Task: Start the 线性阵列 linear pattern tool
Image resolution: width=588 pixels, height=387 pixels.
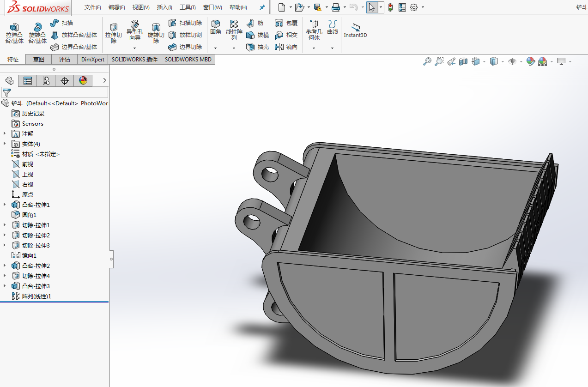Action: 234,30
